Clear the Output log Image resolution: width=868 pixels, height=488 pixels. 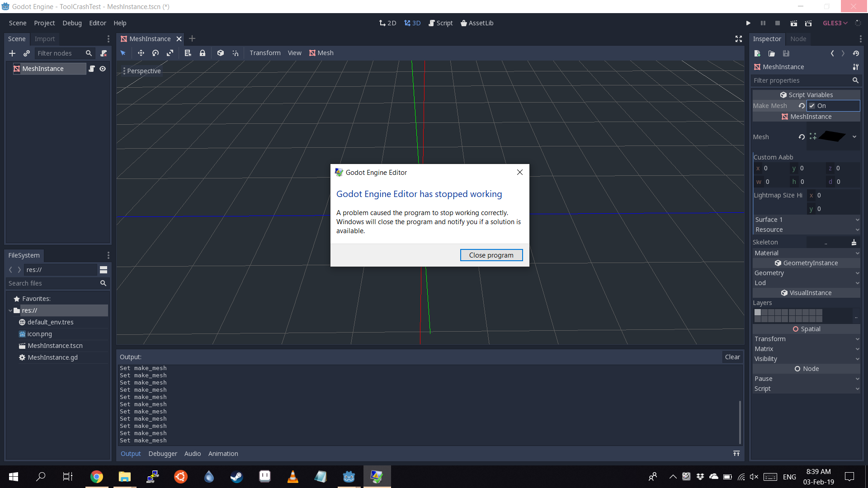(732, 357)
